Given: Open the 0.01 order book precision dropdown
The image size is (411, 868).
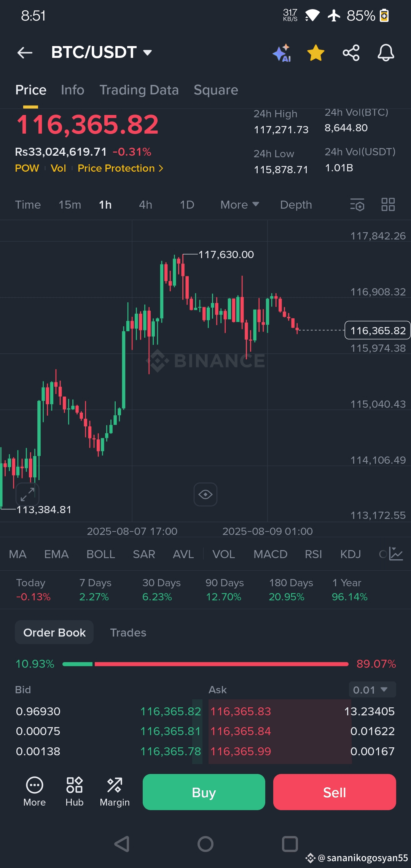Looking at the screenshot, I should pos(372,690).
